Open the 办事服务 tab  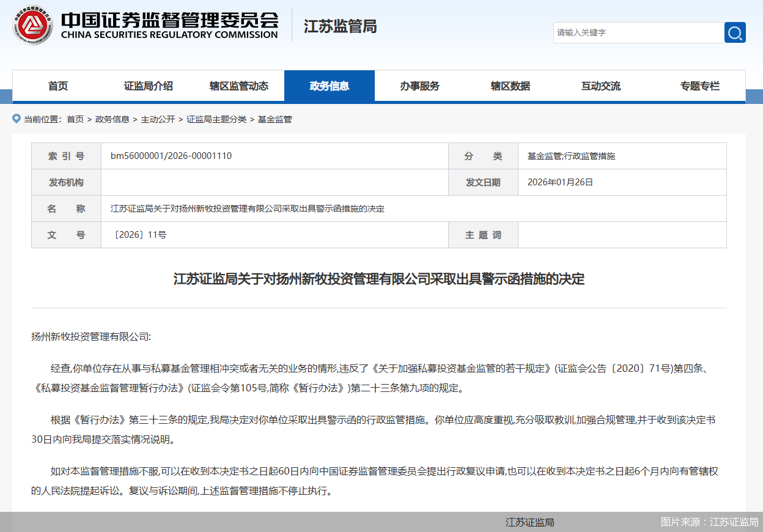420,86
